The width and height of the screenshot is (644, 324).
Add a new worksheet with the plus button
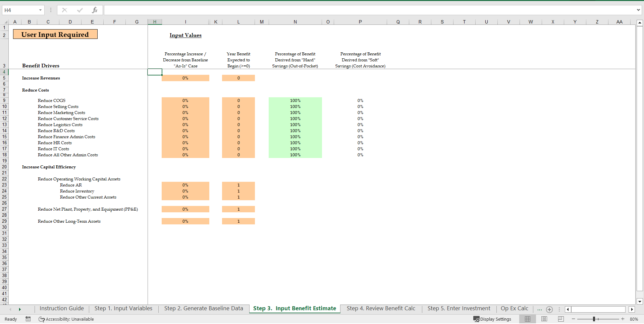(549, 309)
